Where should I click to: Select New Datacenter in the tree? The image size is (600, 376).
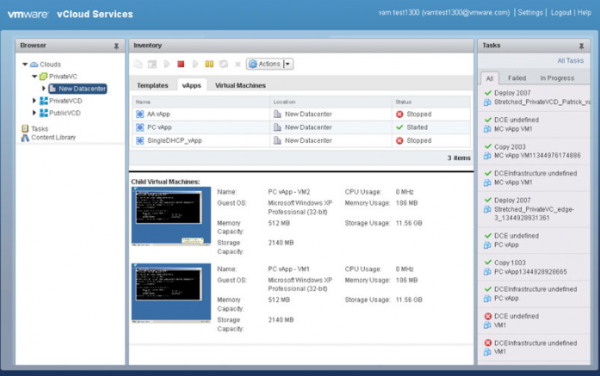[x=78, y=89]
